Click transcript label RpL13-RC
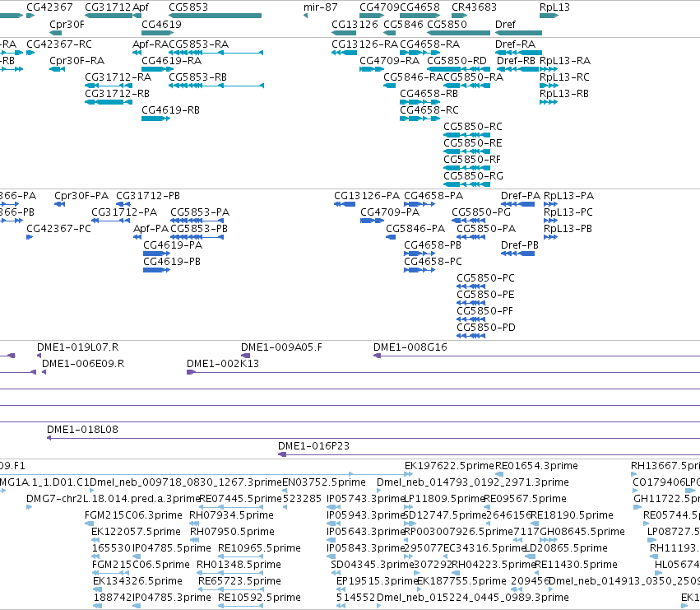This screenshot has width=700, height=610. pos(565,77)
